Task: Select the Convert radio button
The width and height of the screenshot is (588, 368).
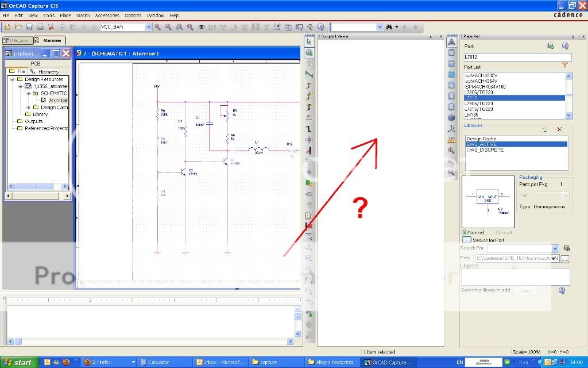Action: tap(492, 232)
